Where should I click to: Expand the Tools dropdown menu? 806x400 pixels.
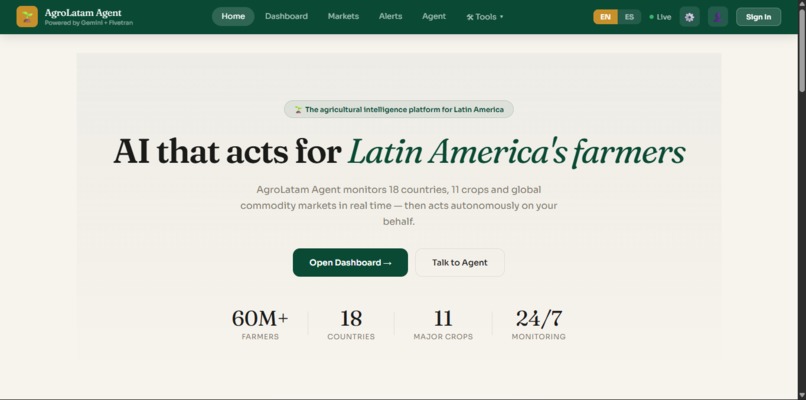[x=485, y=16]
